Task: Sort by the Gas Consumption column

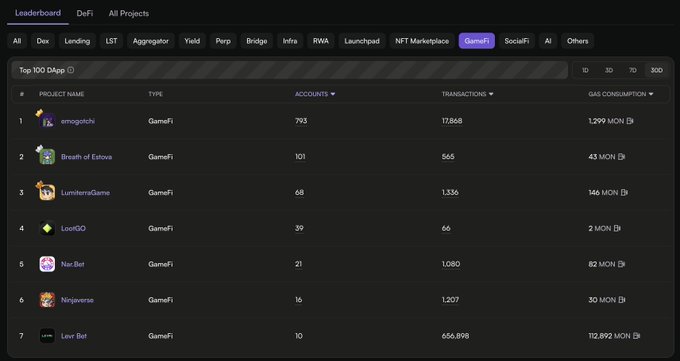Action: pos(621,94)
